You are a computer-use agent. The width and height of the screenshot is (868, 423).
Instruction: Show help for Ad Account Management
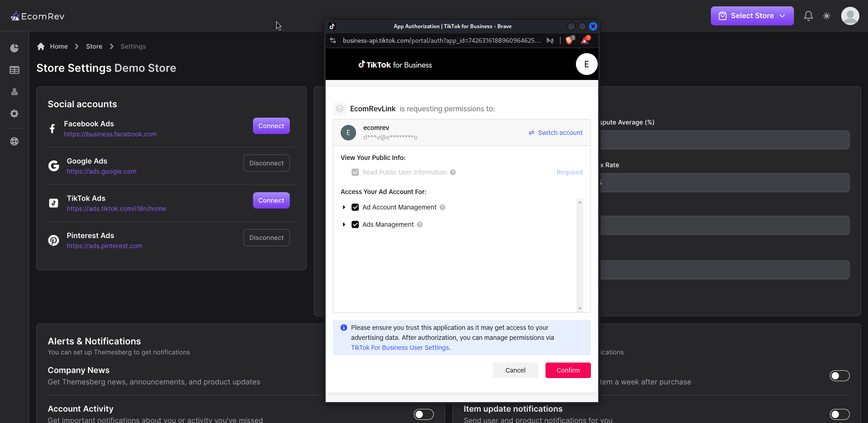click(442, 207)
